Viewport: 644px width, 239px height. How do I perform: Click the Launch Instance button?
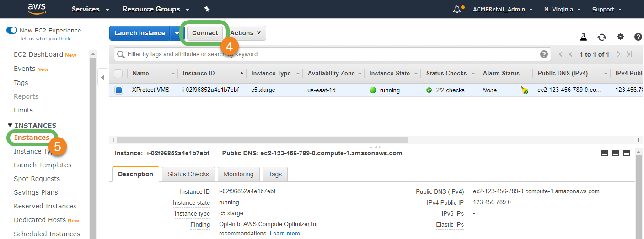[x=140, y=33]
